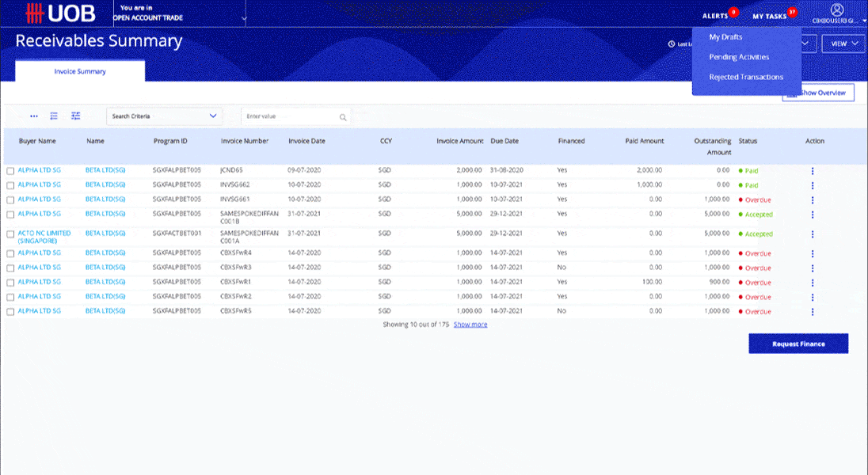Screen dimensions: 868x475
Task: Select the checkbox for invoice JCND65
Action: click(11, 171)
